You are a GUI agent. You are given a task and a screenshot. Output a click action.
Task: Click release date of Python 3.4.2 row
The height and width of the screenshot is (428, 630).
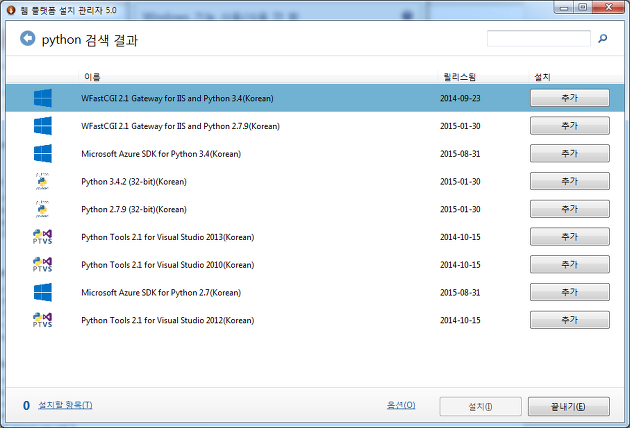pyautogui.click(x=460, y=182)
